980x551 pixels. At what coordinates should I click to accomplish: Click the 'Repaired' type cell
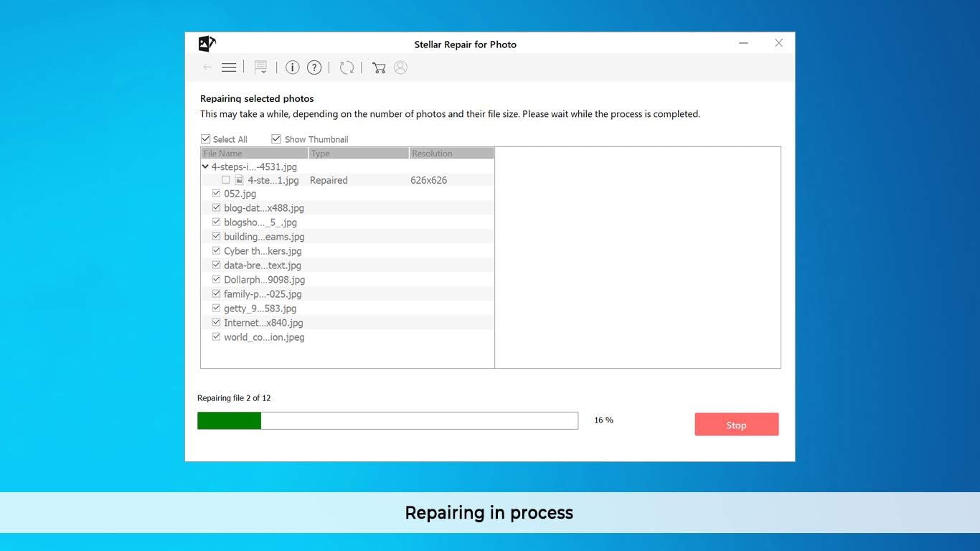pyautogui.click(x=329, y=180)
